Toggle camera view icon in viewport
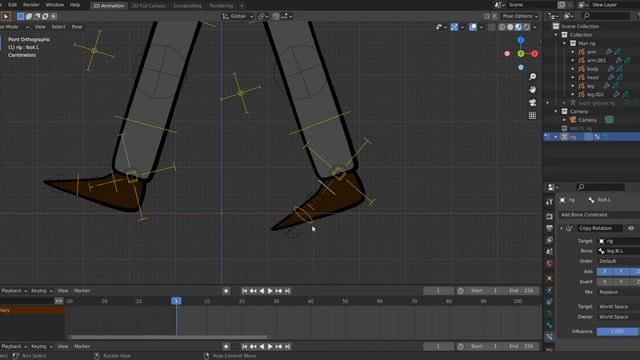 [x=532, y=102]
